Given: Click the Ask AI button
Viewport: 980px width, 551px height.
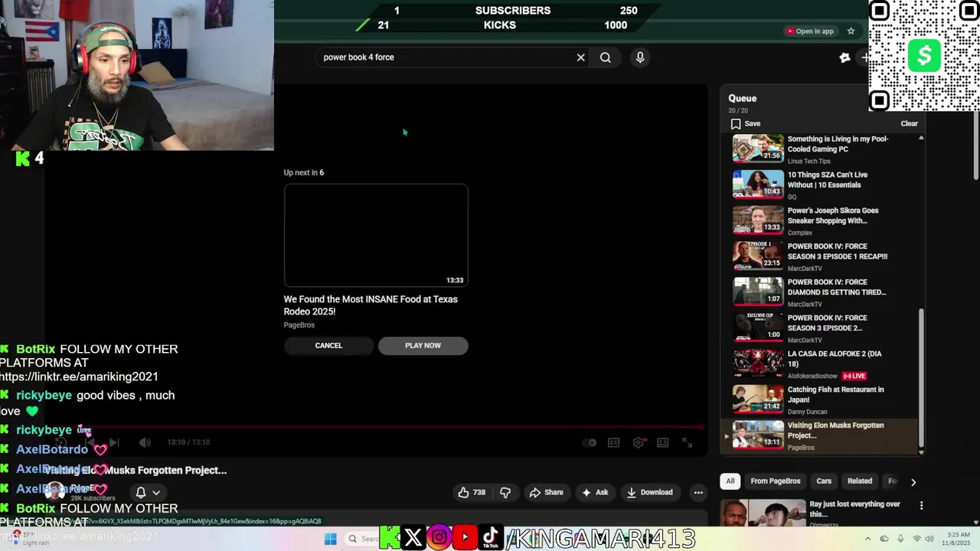Looking at the screenshot, I should pyautogui.click(x=595, y=493).
